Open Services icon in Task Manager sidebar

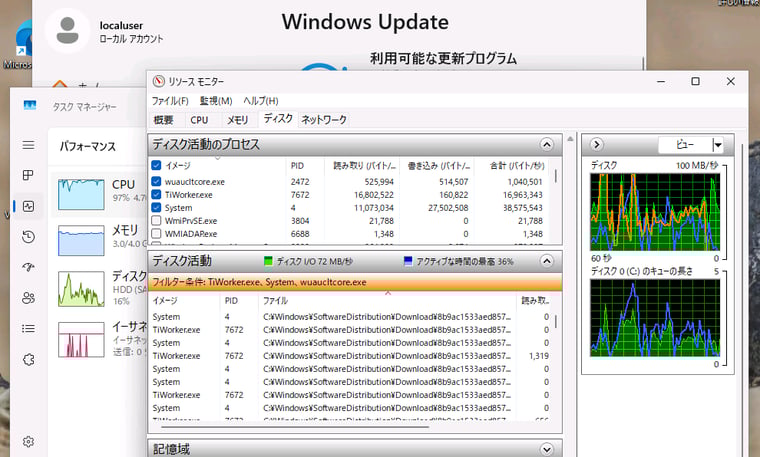point(28,360)
